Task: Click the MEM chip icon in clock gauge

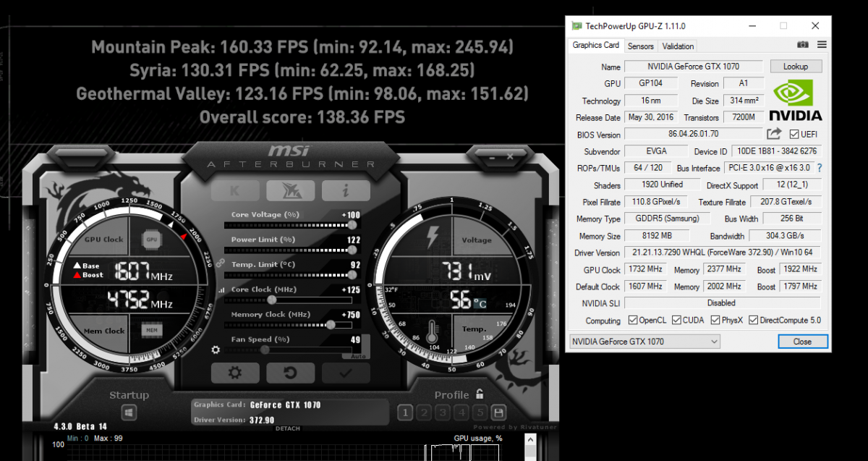Action: [151, 330]
